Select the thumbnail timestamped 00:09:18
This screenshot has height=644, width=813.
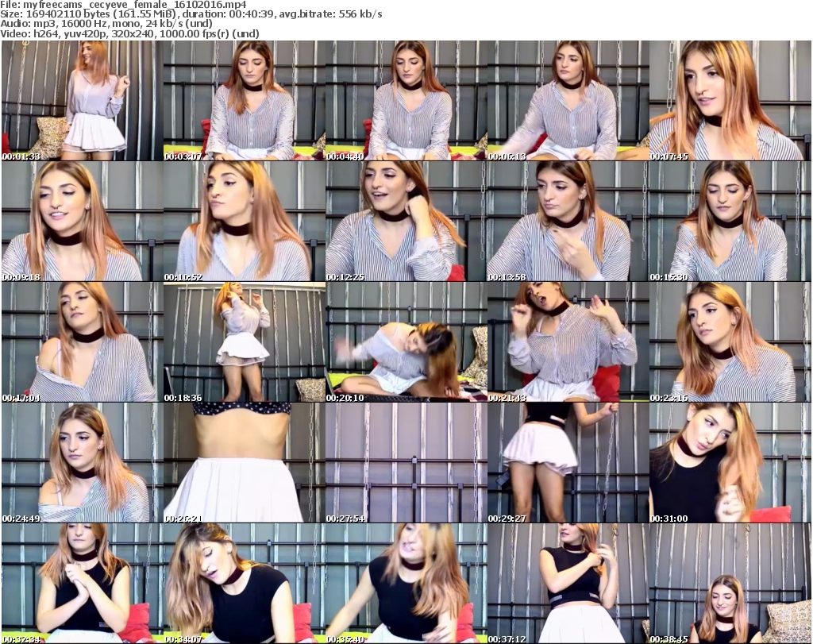pos(83,222)
